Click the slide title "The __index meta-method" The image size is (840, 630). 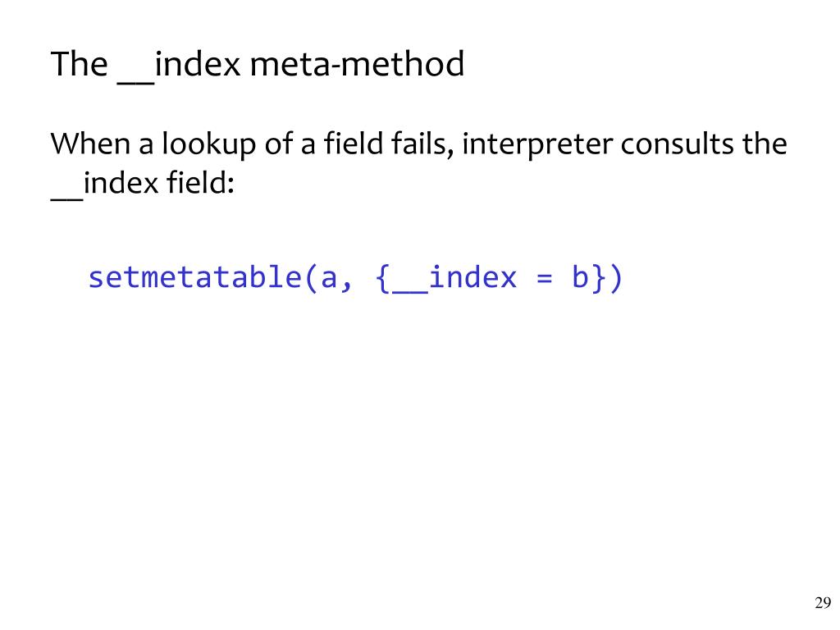point(257,66)
